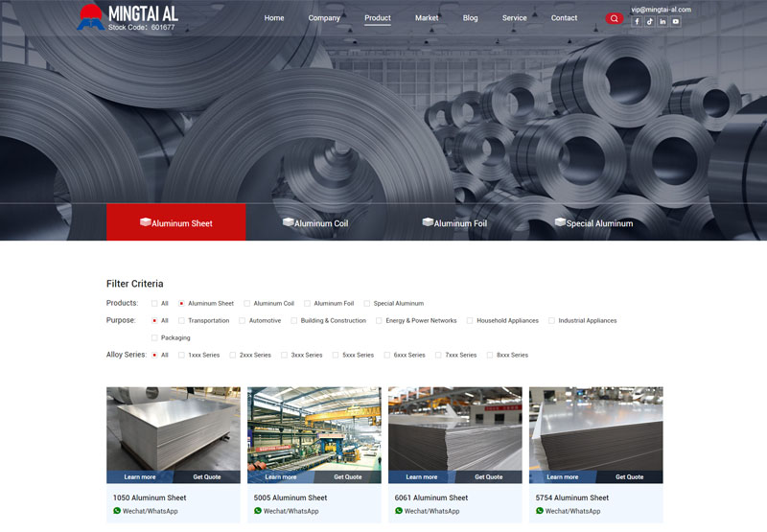
Task: Open the LinkedIn social icon
Action: [x=662, y=22]
